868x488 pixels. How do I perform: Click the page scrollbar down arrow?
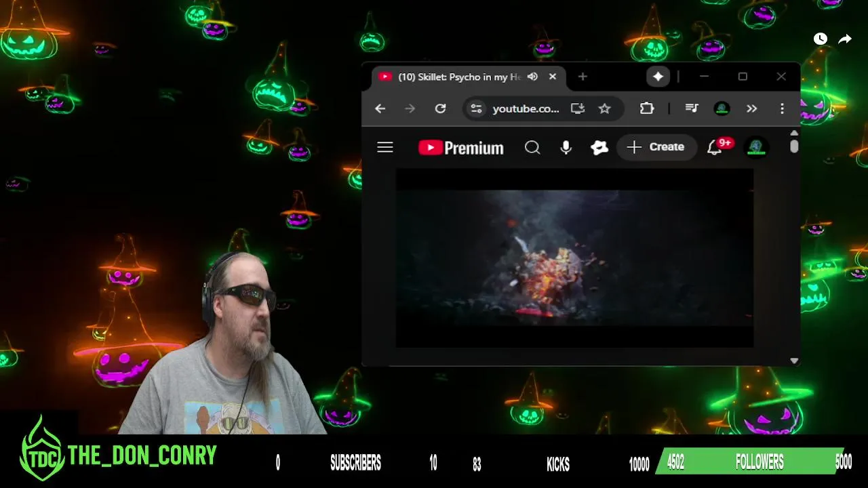(x=794, y=361)
